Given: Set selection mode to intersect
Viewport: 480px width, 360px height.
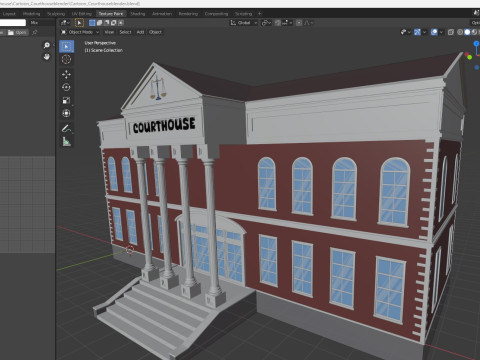Looking at the screenshot, I should coord(121,23).
